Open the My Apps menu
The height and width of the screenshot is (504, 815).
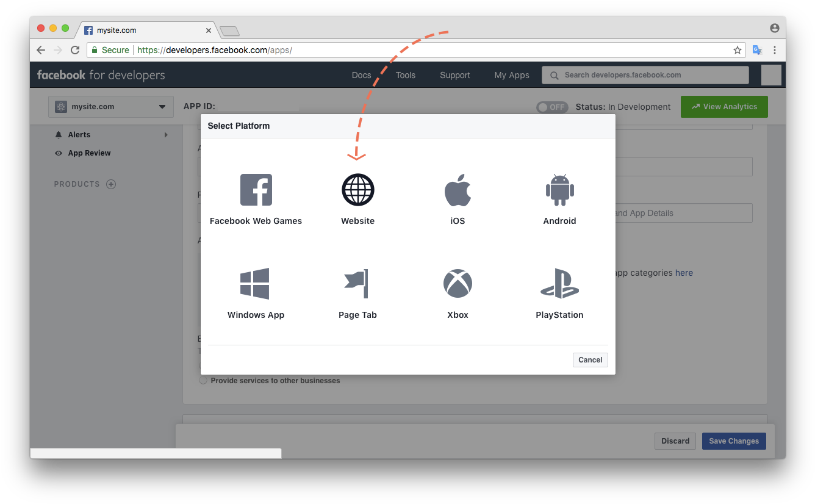(511, 75)
